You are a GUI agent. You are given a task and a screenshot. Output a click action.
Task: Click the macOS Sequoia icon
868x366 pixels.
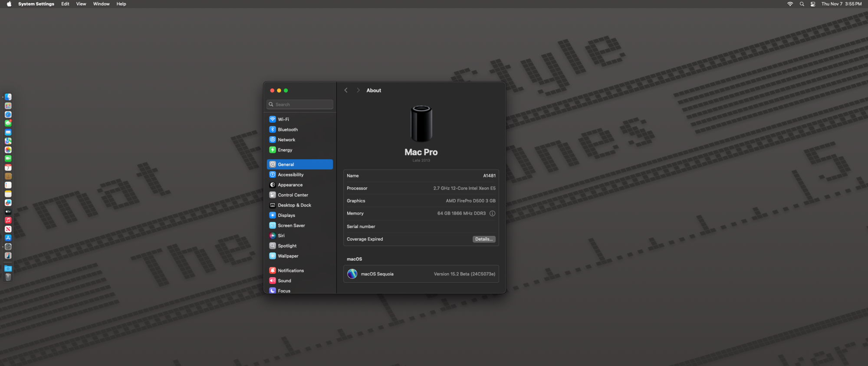pos(352,274)
